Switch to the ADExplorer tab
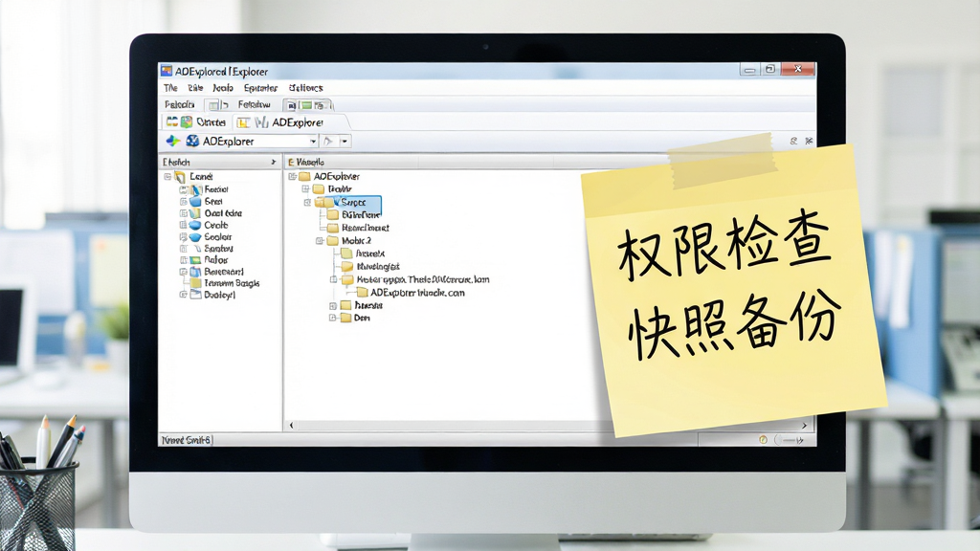The image size is (980, 551). pos(289,122)
